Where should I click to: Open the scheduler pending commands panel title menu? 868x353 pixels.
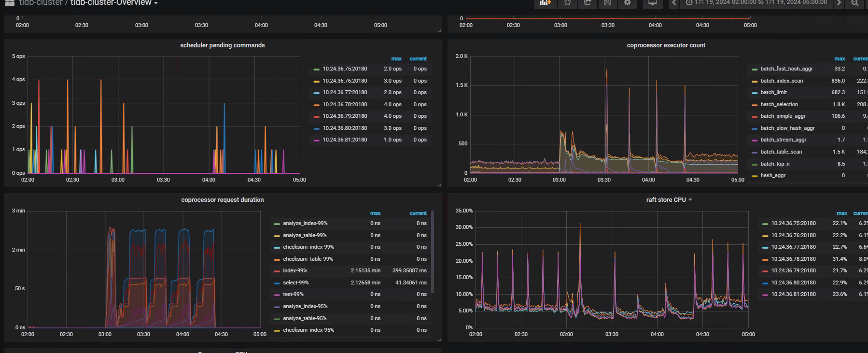(x=222, y=45)
